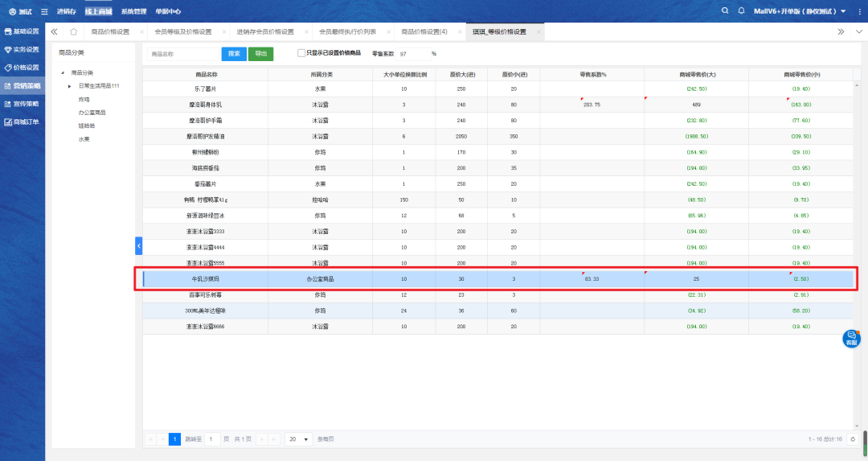Open the notification bell

click(741, 11)
